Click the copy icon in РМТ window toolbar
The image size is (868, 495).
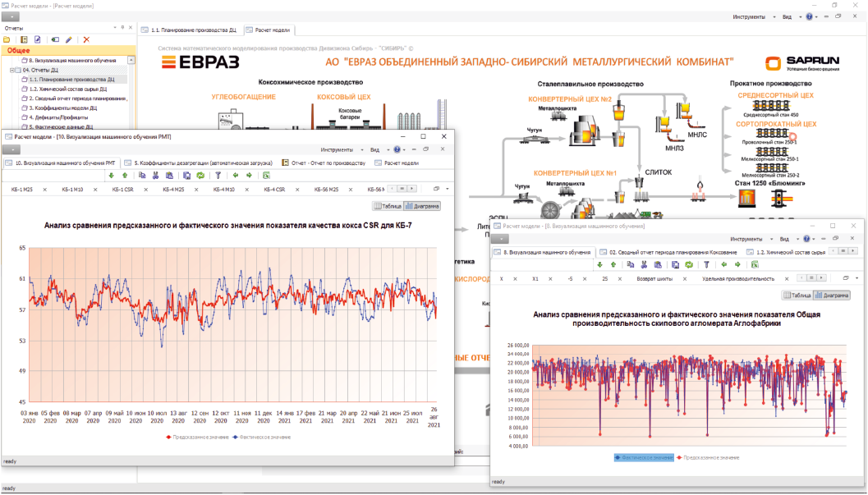click(x=142, y=176)
